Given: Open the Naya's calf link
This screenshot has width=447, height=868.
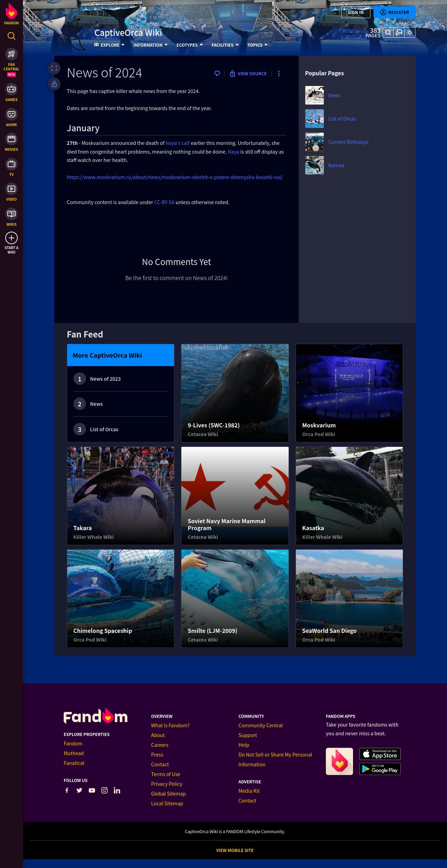Looking at the screenshot, I should click(178, 143).
